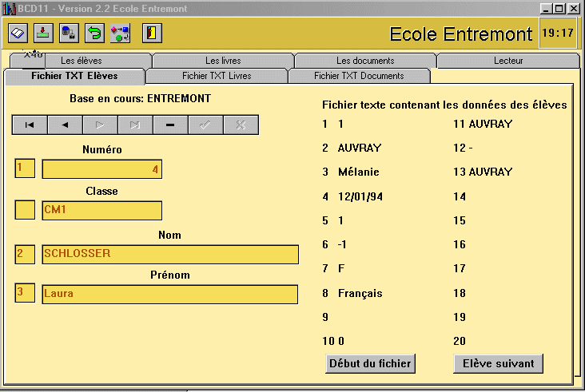The image size is (585, 392).
Task: Open Fichier TXT Documents tab
Action: click(359, 77)
